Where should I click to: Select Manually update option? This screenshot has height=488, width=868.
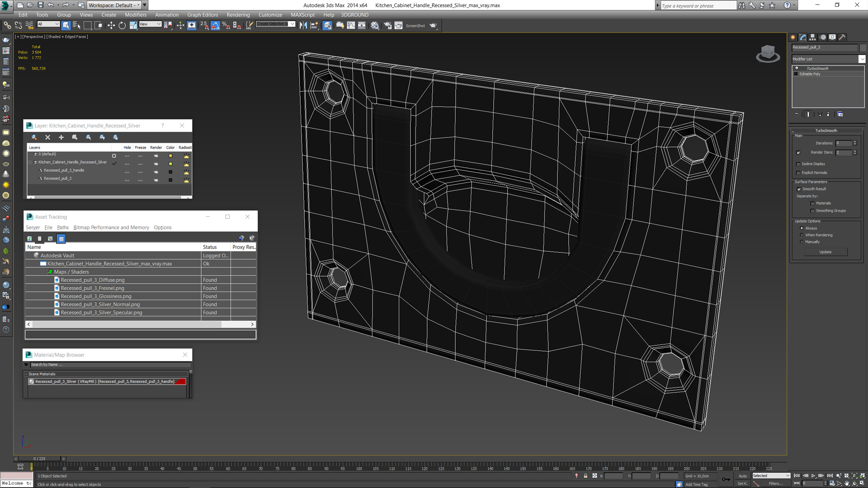(x=802, y=242)
